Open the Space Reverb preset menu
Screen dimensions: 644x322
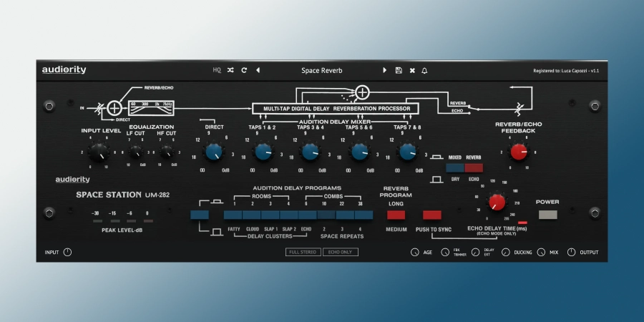(x=321, y=71)
